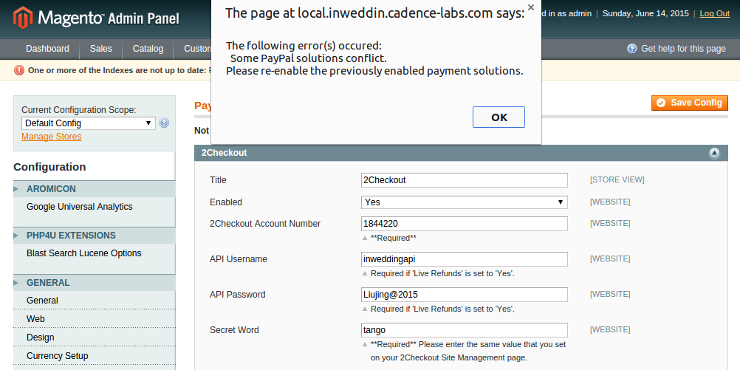
Task: Click the Log Out link
Action: (x=715, y=13)
